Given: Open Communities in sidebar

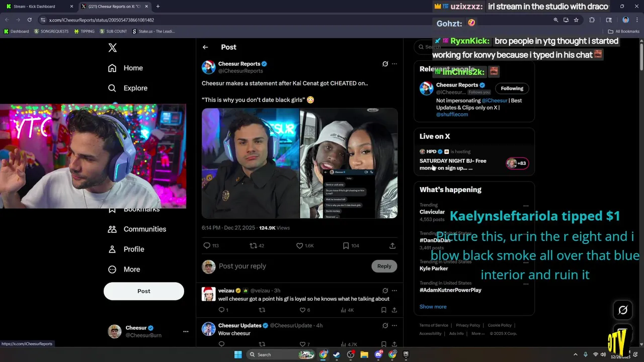Looking at the screenshot, I should click(x=137, y=229).
